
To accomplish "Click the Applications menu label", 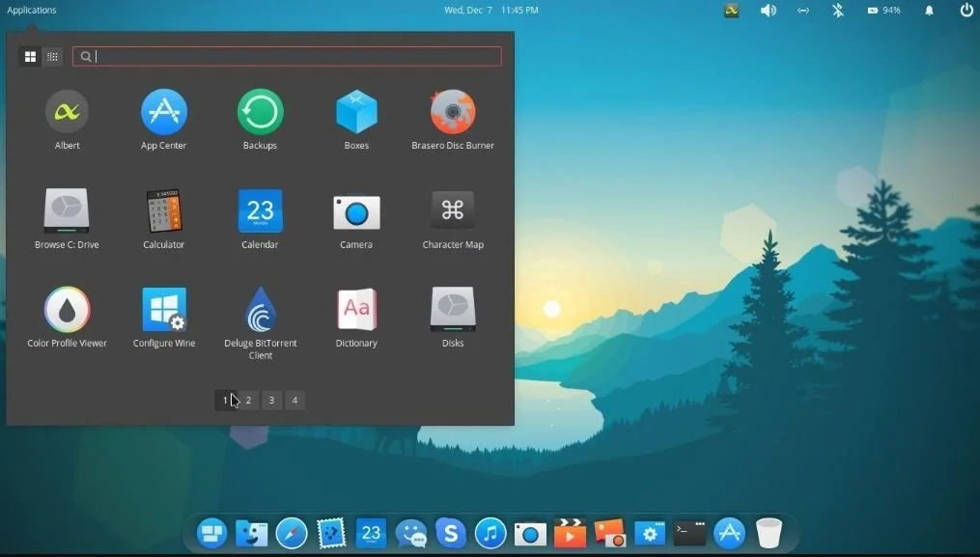I will pyautogui.click(x=31, y=10).
